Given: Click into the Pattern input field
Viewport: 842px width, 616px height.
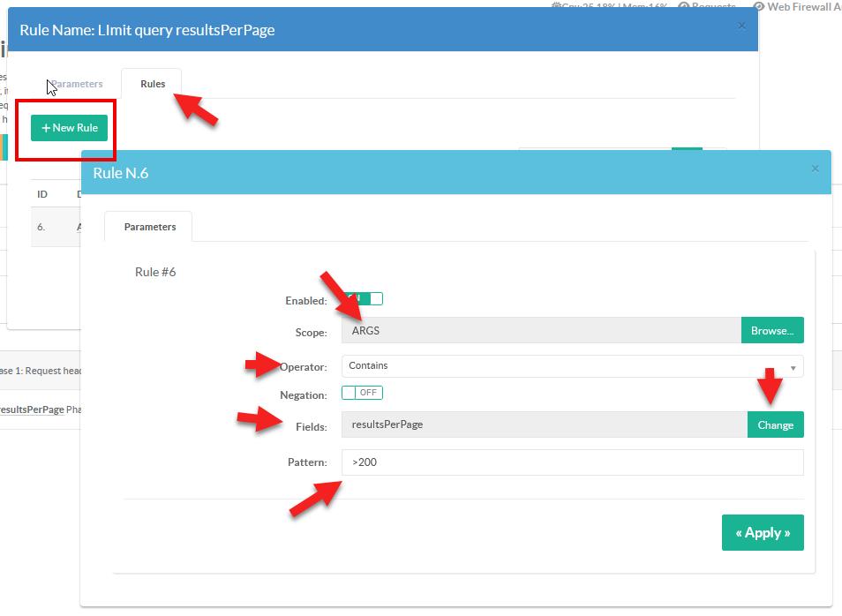Looking at the screenshot, I should [572, 462].
